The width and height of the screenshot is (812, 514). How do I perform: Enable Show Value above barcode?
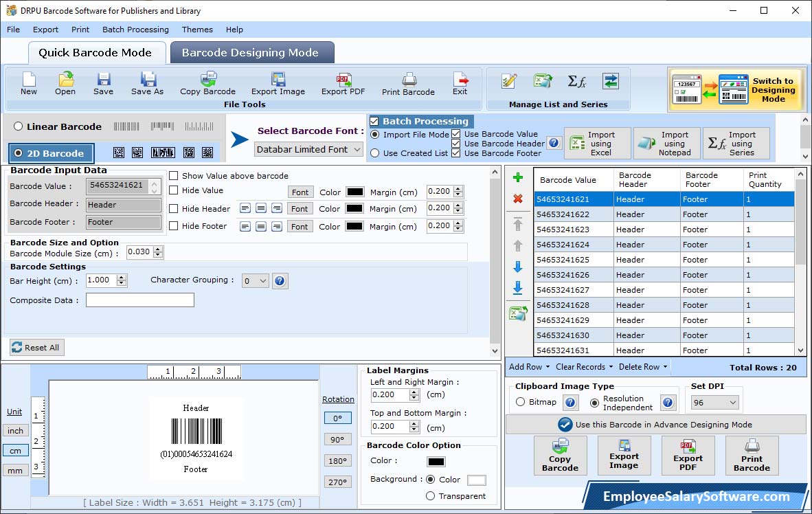(x=174, y=176)
